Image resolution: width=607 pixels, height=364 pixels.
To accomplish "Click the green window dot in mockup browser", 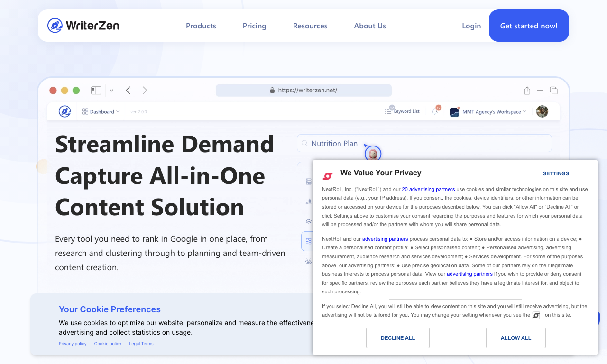I will (76, 90).
